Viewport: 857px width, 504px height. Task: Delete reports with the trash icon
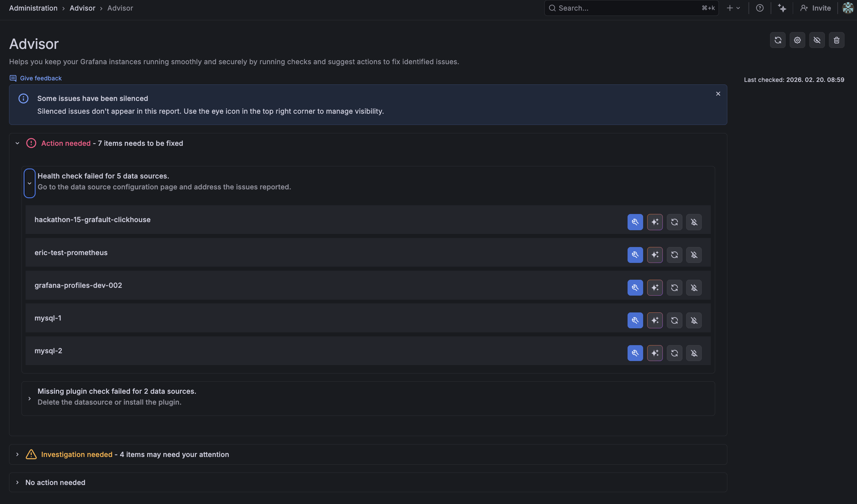pos(836,40)
